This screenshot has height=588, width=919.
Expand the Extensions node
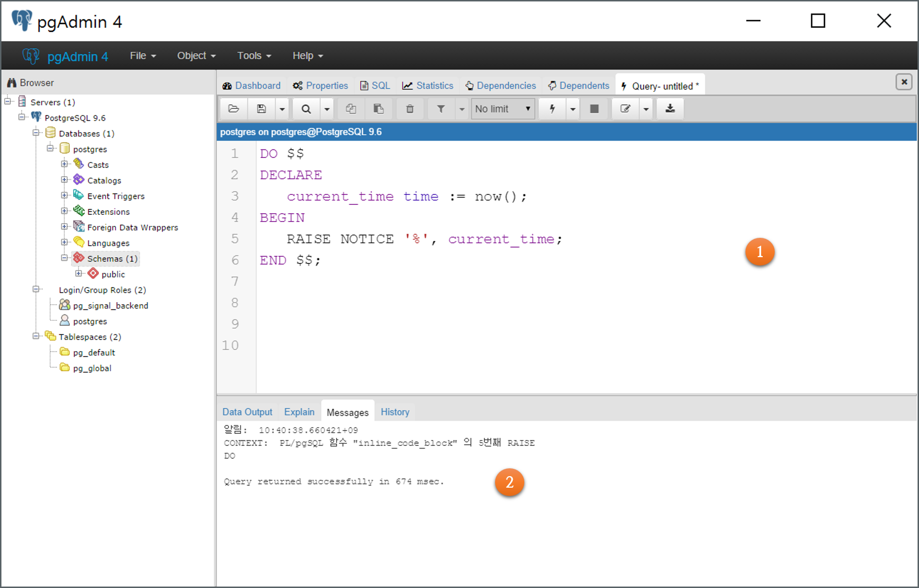(64, 211)
